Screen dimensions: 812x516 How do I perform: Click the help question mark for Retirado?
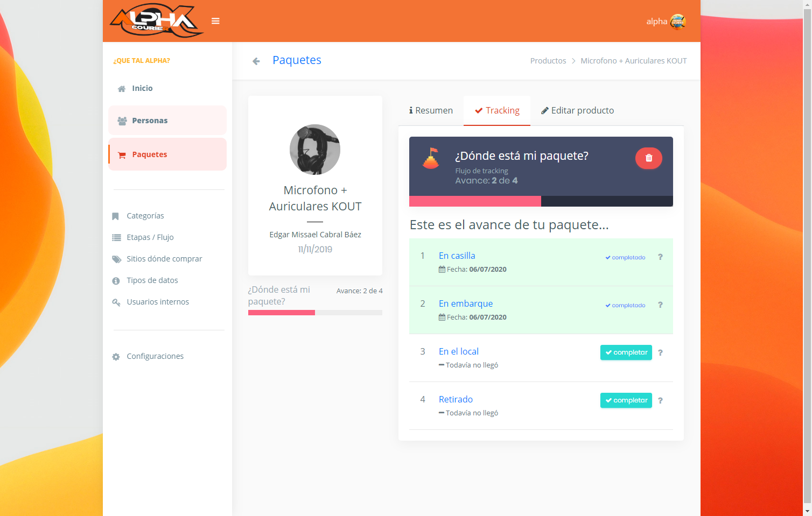pyautogui.click(x=660, y=401)
